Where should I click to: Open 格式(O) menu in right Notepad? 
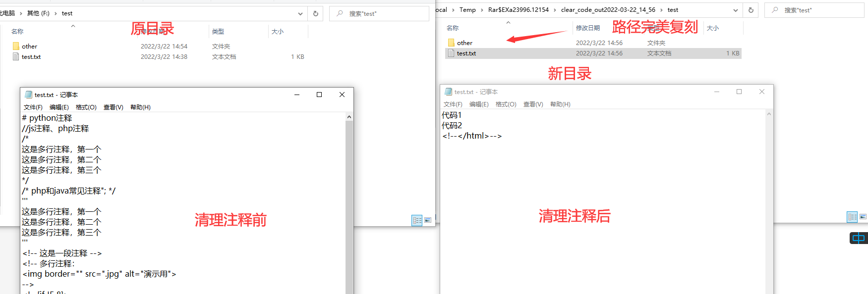[x=506, y=104]
